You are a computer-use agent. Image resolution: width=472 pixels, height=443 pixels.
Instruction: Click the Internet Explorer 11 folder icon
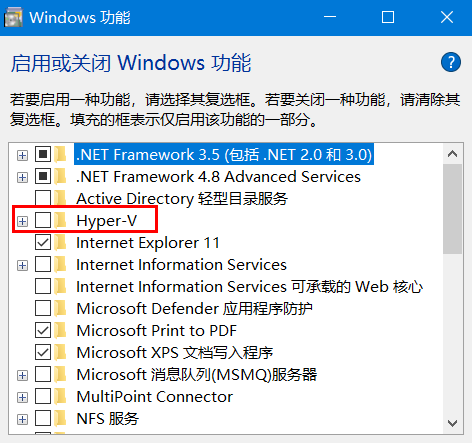[x=61, y=242]
